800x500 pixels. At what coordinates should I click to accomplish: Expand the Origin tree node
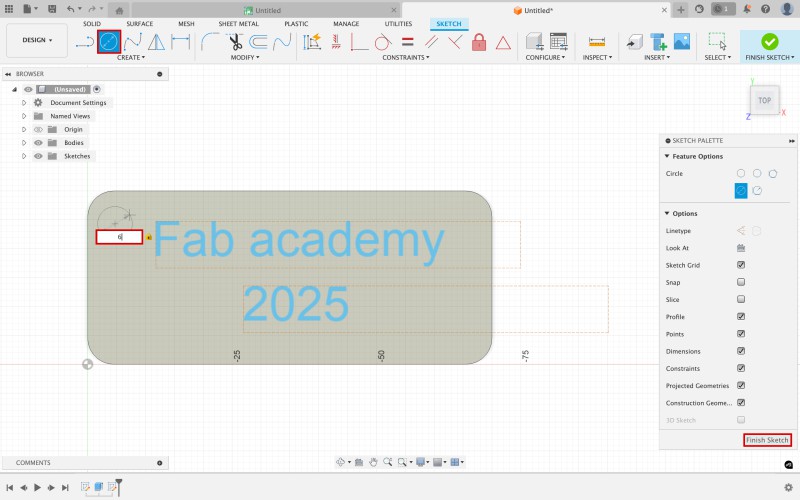[x=23, y=130]
